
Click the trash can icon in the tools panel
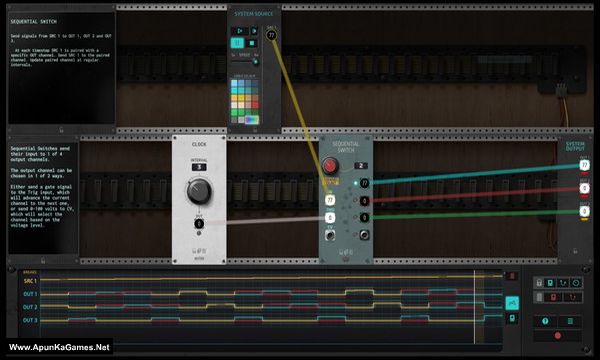pos(539,297)
